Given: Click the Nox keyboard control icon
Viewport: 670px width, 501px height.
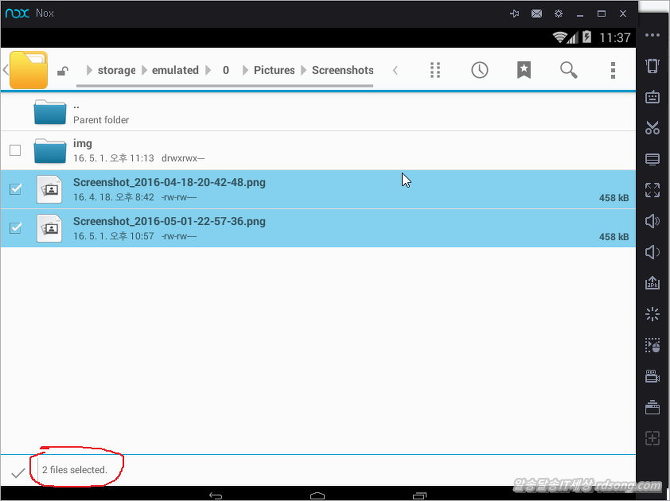Looking at the screenshot, I should (x=652, y=97).
